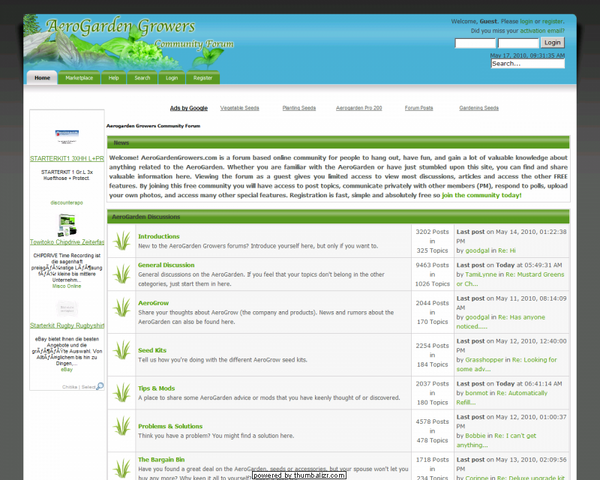The width and height of the screenshot is (600, 480).
Task: Open the General Discussion board
Action: tap(166, 265)
